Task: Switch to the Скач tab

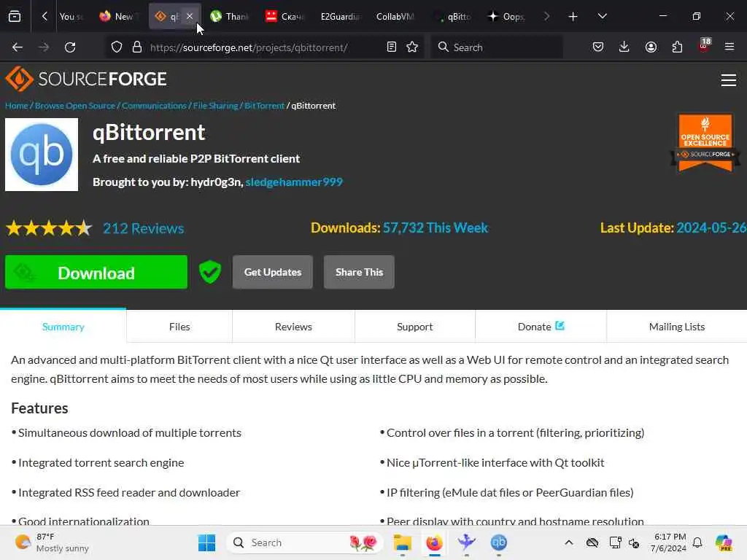Action: pyautogui.click(x=285, y=16)
